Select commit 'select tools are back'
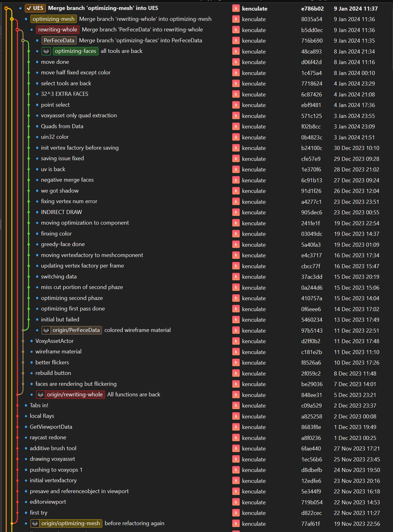 (66, 83)
